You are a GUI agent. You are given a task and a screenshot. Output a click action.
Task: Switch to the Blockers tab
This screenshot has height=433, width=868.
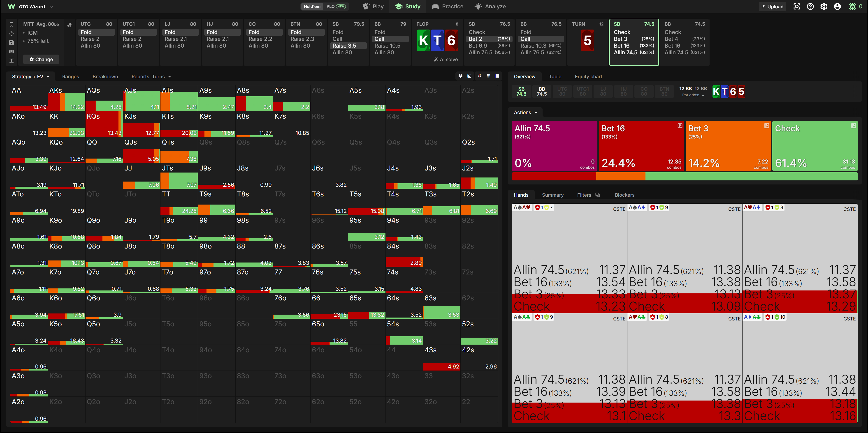[x=624, y=195]
